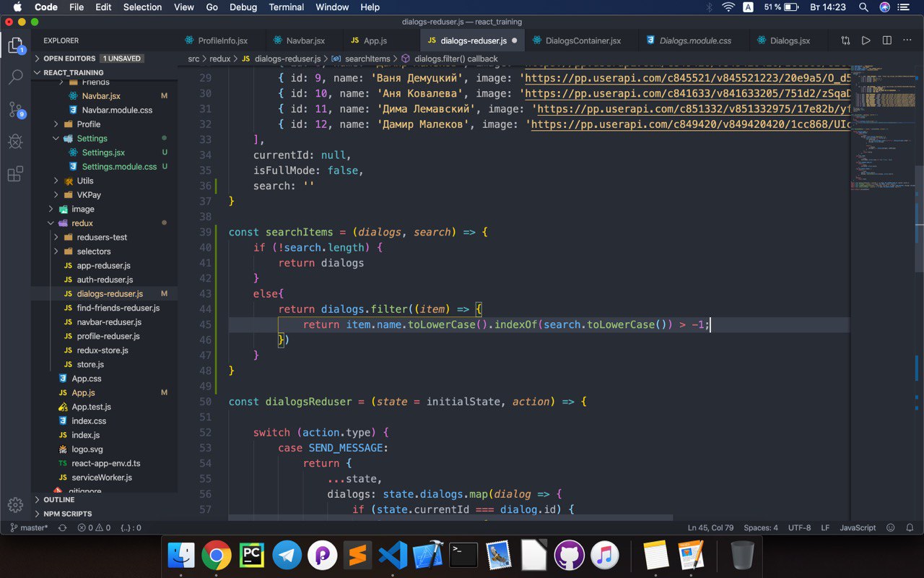Expand the OUTLINE section
Viewport: 924px width, 578px height.
59,499
